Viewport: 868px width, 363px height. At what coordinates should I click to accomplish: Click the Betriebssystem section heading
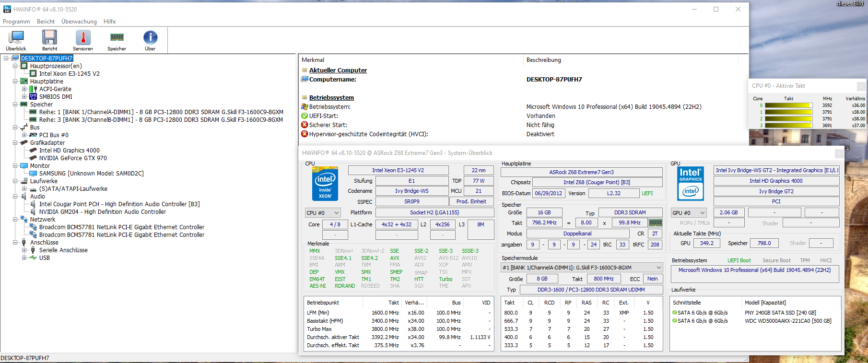(331, 97)
